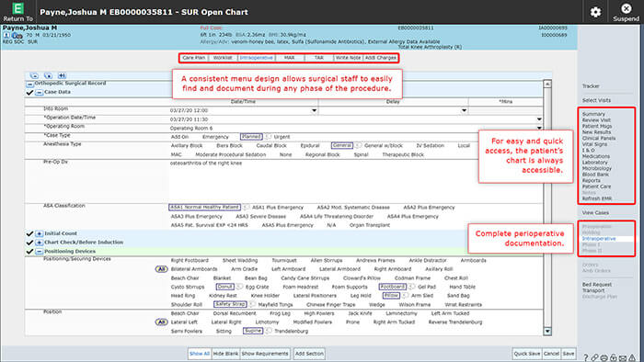This screenshot has width=644, height=362.
Task: Click the Save button
Action: [x=569, y=354]
